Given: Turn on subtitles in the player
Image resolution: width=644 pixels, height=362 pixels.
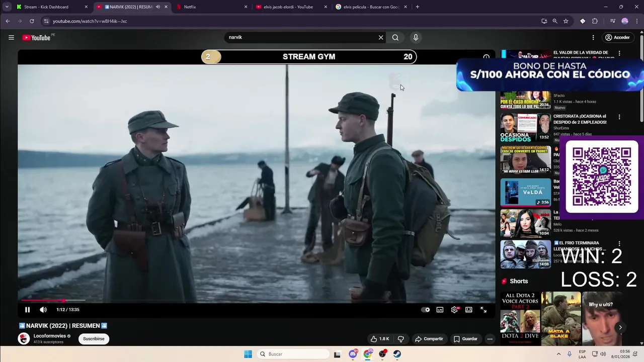Looking at the screenshot, I should pyautogui.click(x=440, y=310).
